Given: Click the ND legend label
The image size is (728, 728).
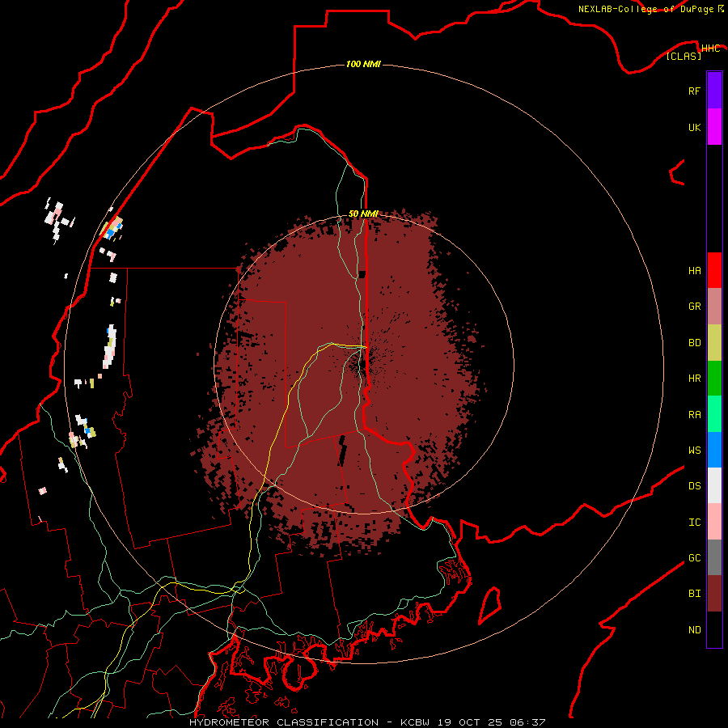Looking at the screenshot, I should tap(694, 630).
